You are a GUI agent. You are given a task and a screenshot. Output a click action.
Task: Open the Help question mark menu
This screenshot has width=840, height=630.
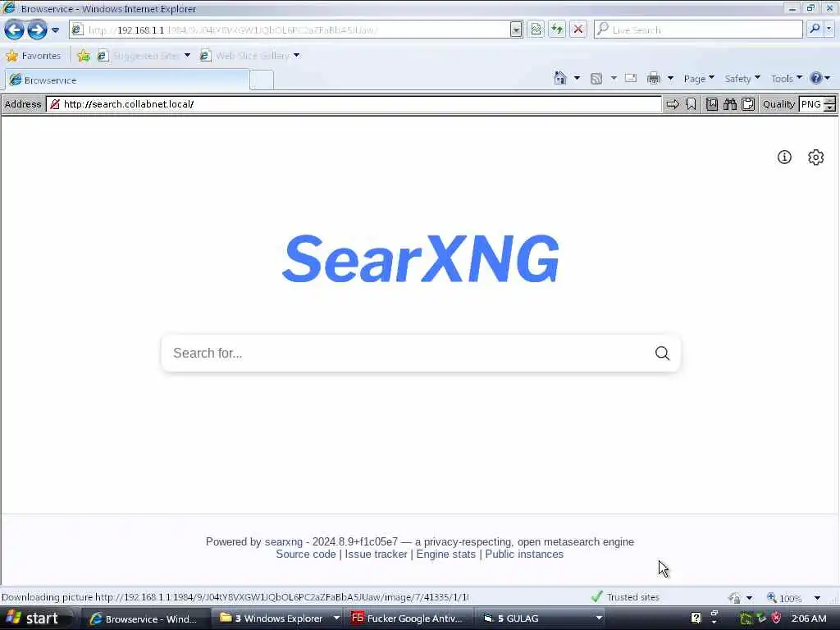coord(819,79)
